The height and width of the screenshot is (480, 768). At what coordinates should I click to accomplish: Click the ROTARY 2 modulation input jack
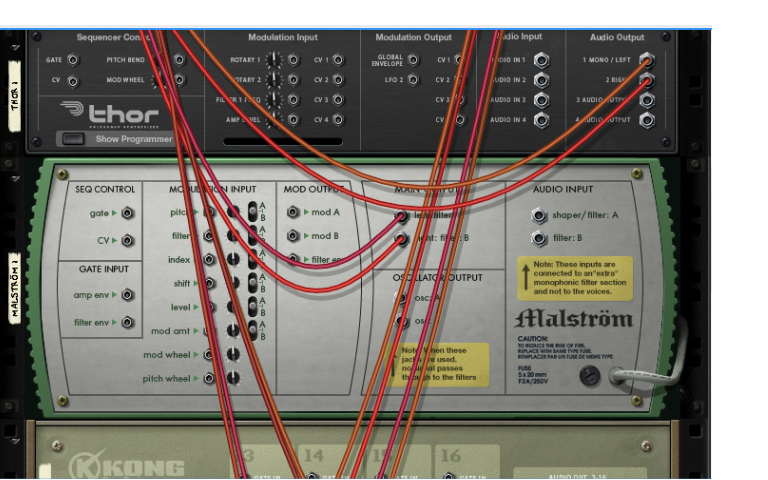tap(293, 80)
